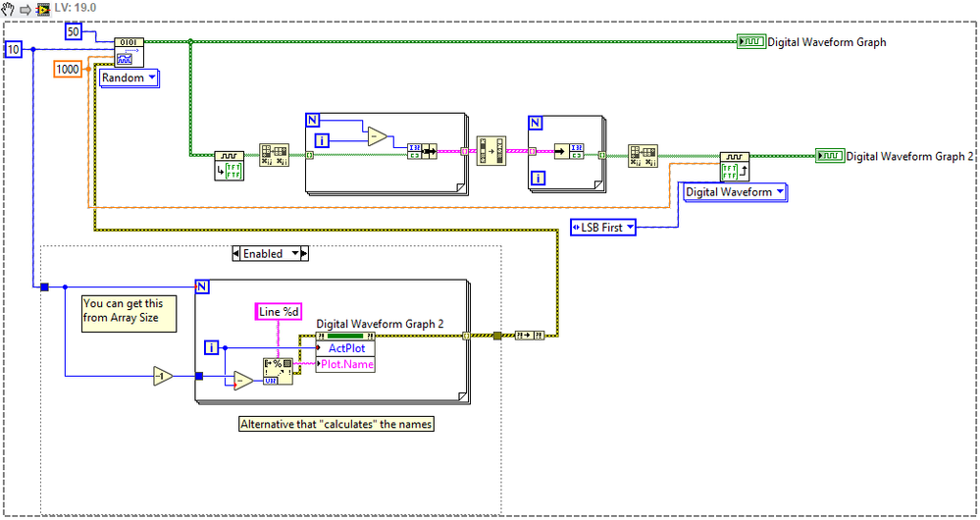Select the Digital Waveform Graph terminal icon

click(x=751, y=42)
